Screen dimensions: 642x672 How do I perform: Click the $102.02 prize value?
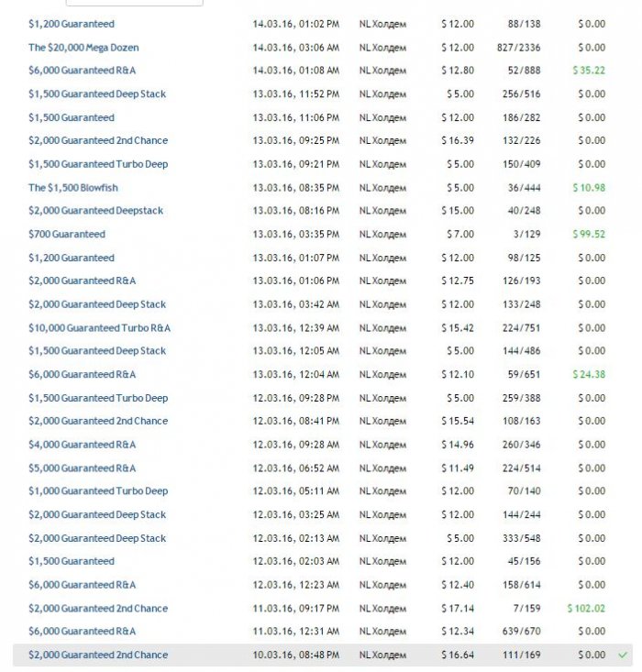point(585,608)
